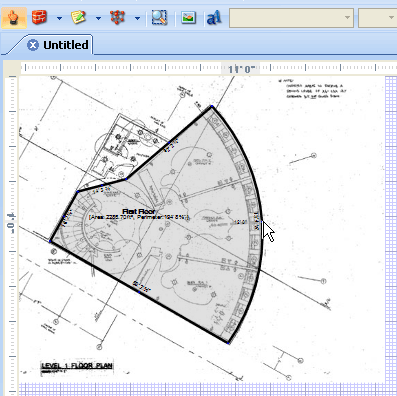Click the bottom corner vertex of the floor outline

228,343
